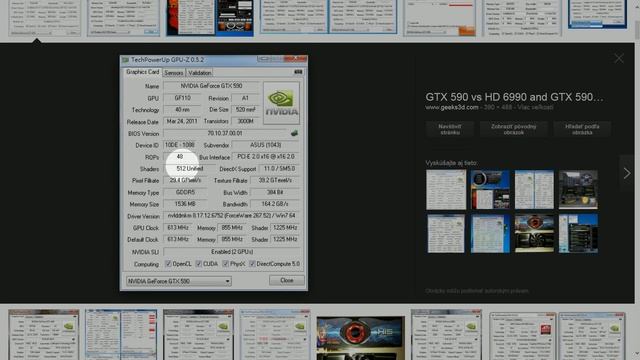Click the GPU-Z window close button
640x360 pixels.
point(296,59)
